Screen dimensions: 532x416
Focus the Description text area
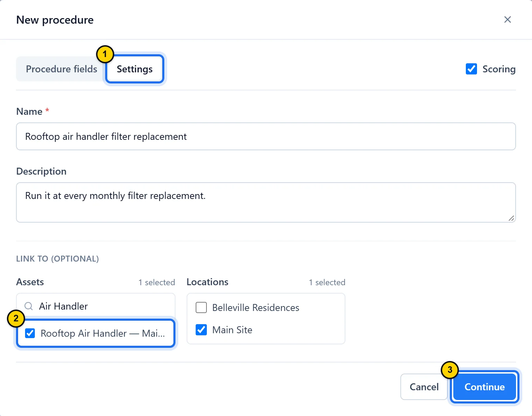[266, 202]
